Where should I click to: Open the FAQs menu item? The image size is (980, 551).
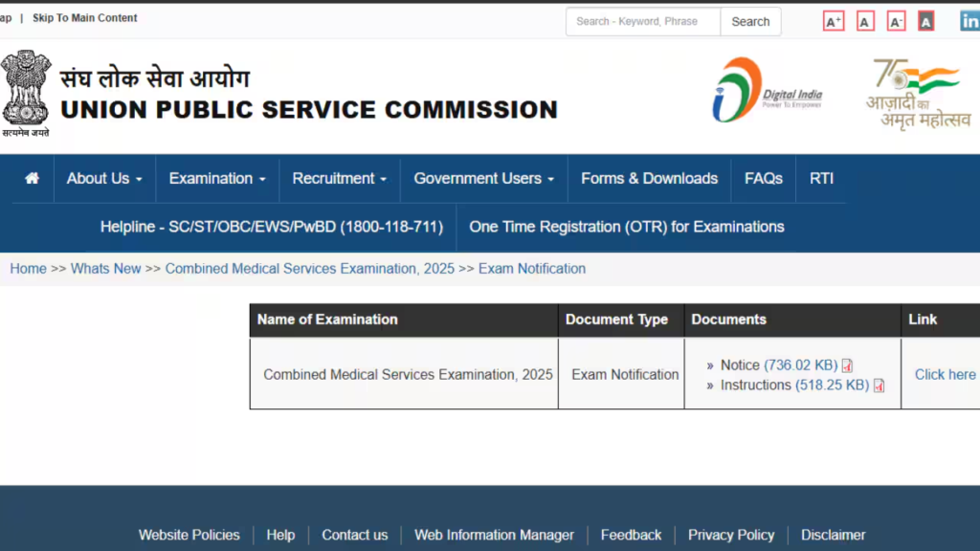click(x=763, y=179)
